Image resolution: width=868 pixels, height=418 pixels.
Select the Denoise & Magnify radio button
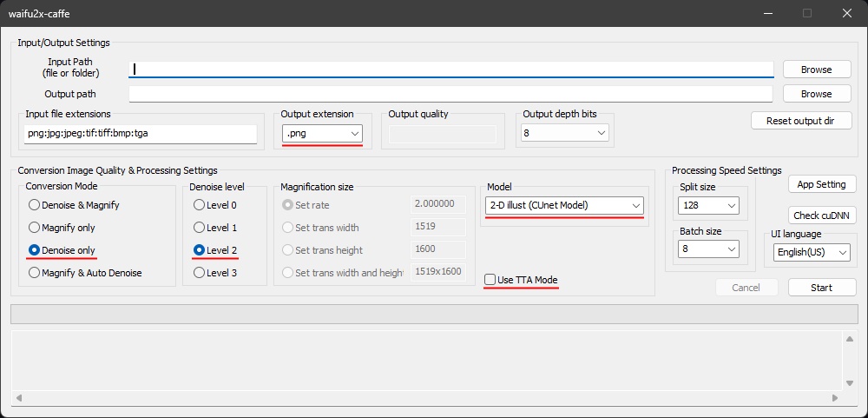(35, 205)
